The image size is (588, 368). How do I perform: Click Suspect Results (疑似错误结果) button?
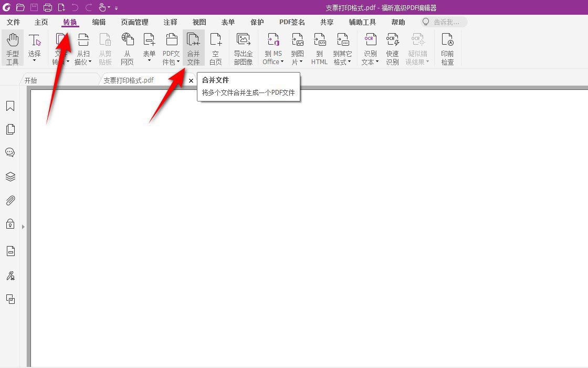click(417, 48)
